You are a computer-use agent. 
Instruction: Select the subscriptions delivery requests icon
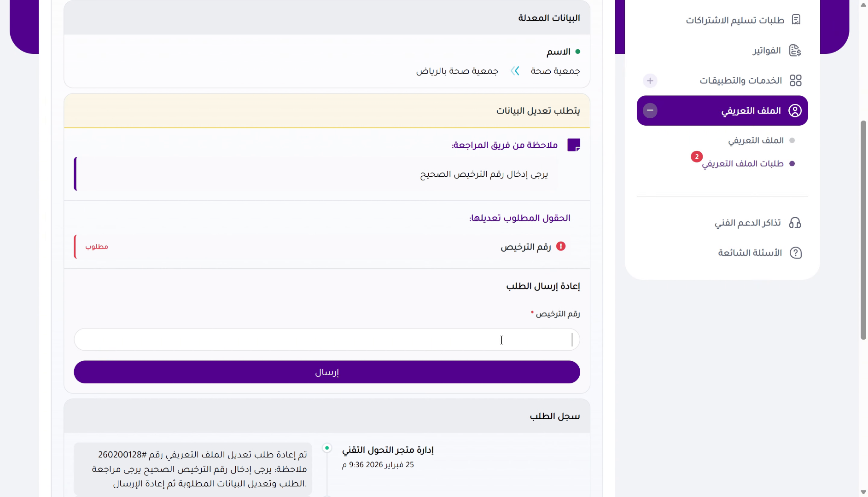pyautogui.click(x=796, y=19)
